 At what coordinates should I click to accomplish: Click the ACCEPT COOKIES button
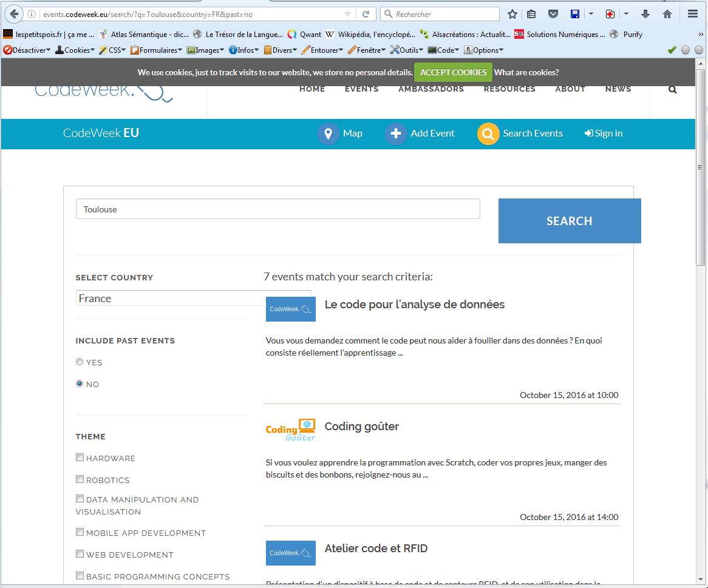(453, 72)
